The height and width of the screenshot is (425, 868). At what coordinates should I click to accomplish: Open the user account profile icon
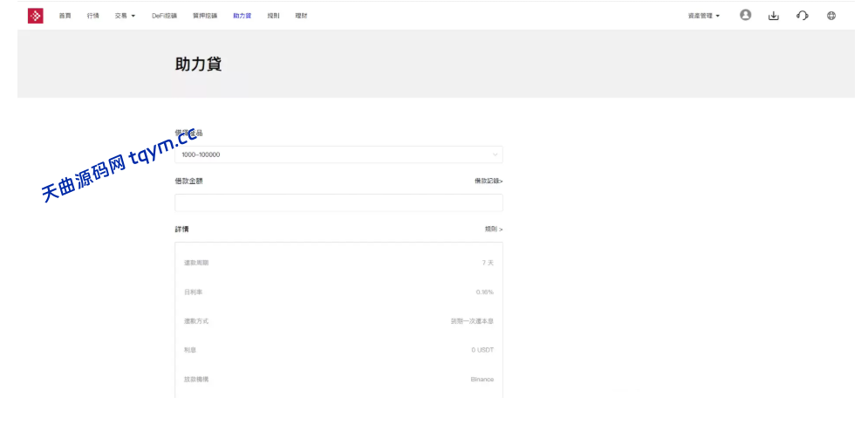pos(746,15)
